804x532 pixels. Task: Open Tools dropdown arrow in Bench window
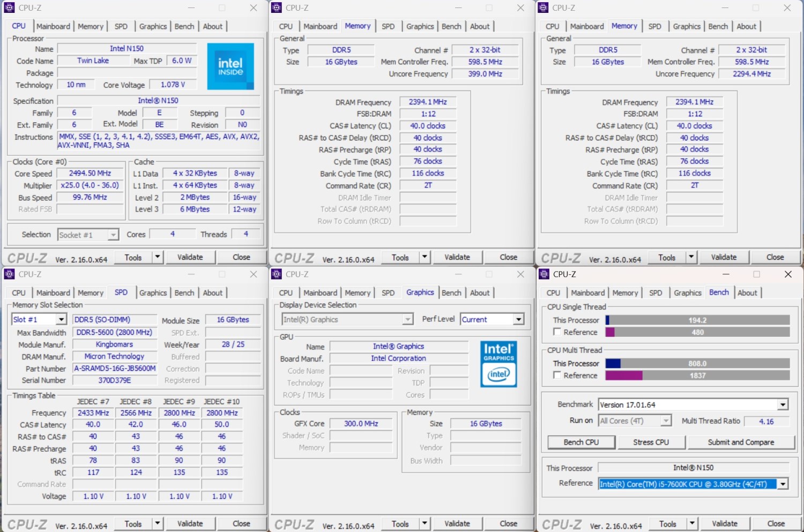(692, 524)
